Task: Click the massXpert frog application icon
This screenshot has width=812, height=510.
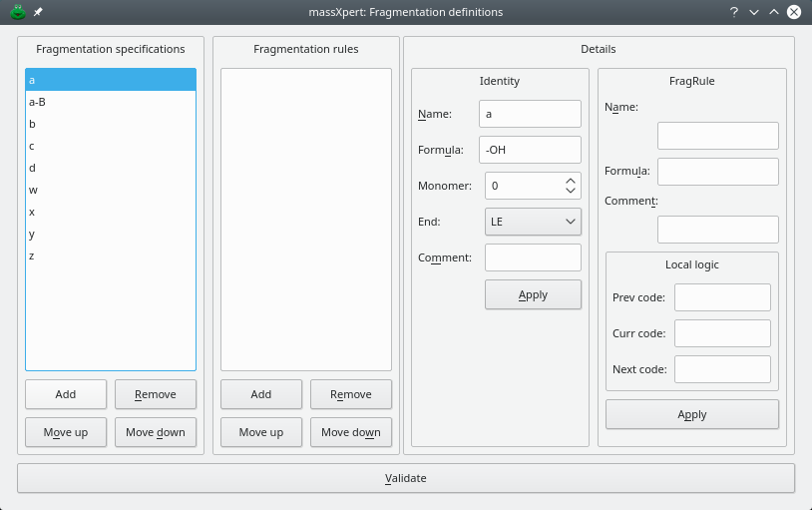Action: click(x=17, y=12)
